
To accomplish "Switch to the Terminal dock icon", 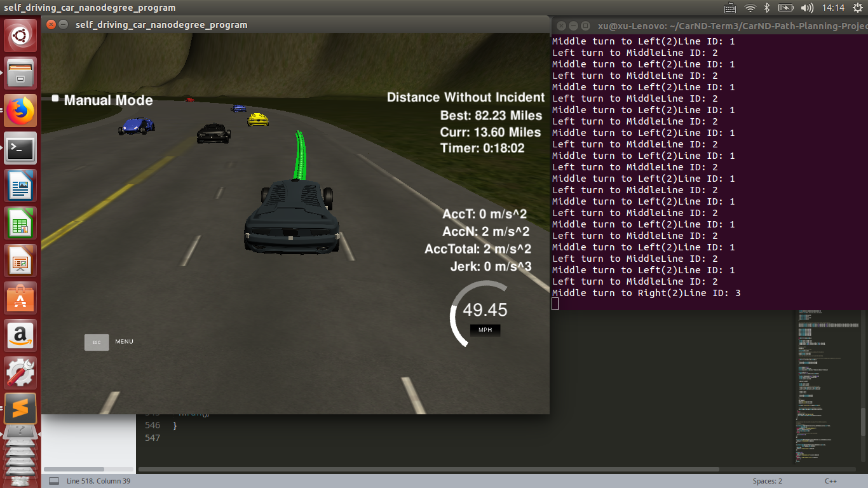I will [21, 148].
